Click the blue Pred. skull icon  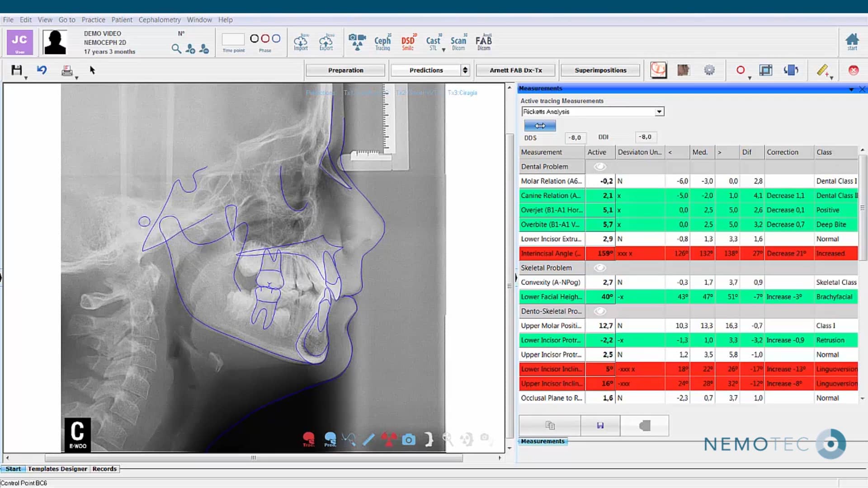click(330, 437)
